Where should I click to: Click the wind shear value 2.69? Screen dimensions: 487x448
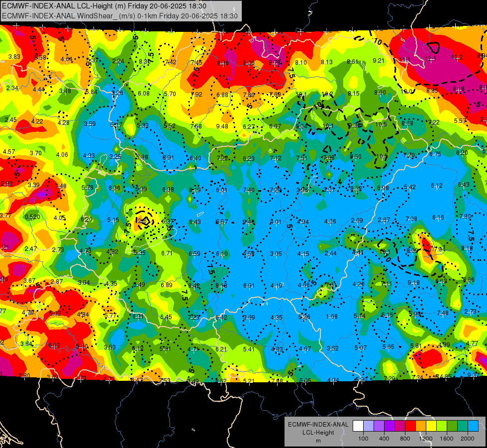(357, 220)
